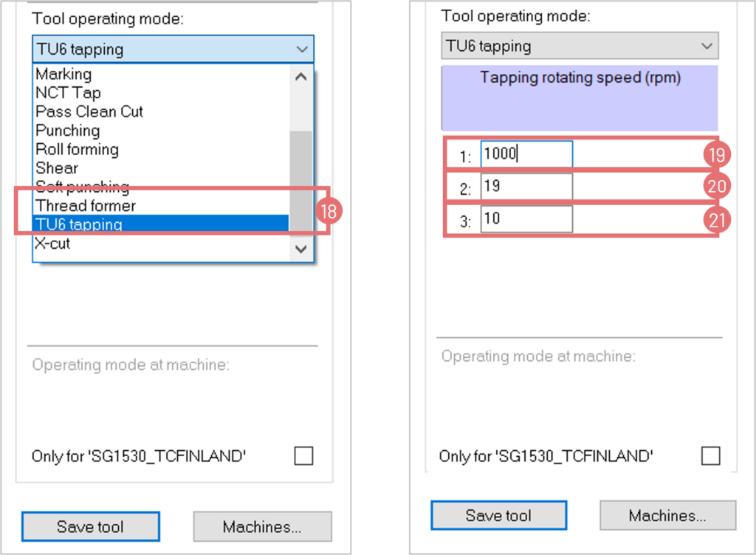The width and height of the screenshot is (756, 555).
Task: Select Marking from the operating mode list
Action: (x=64, y=75)
